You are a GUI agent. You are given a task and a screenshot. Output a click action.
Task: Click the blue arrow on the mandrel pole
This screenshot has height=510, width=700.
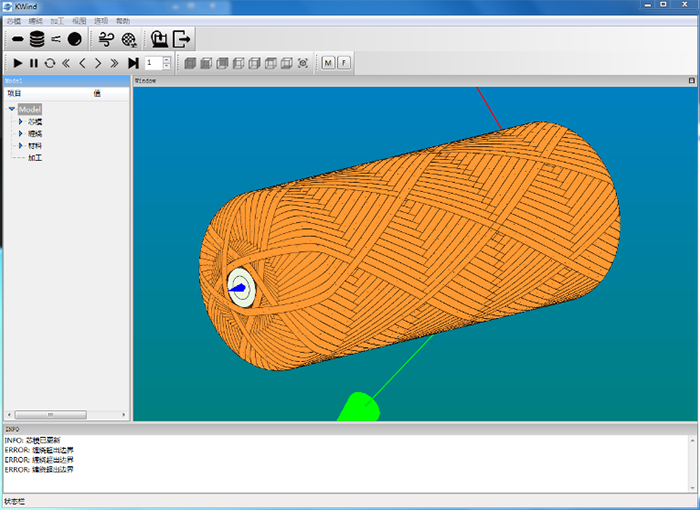pos(238,288)
